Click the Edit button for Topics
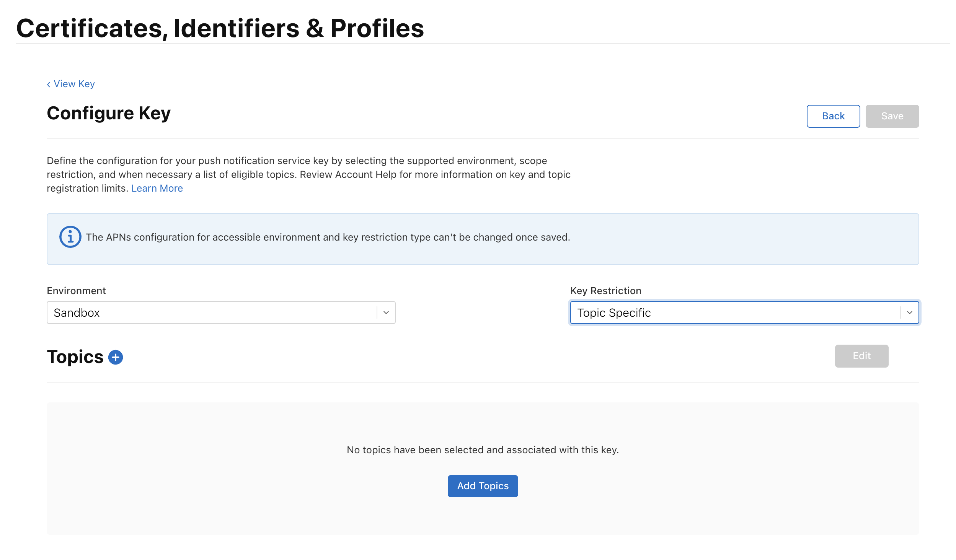The image size is (956, 560). tap(861, 356)
